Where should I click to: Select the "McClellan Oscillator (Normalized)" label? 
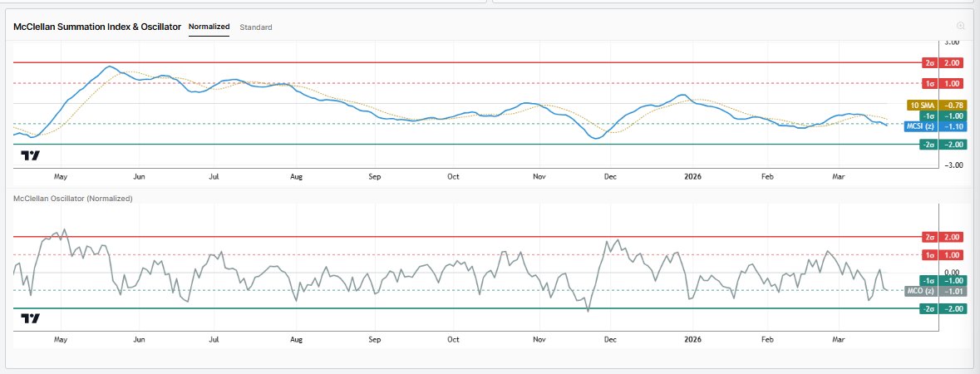(x=73, y=199)
